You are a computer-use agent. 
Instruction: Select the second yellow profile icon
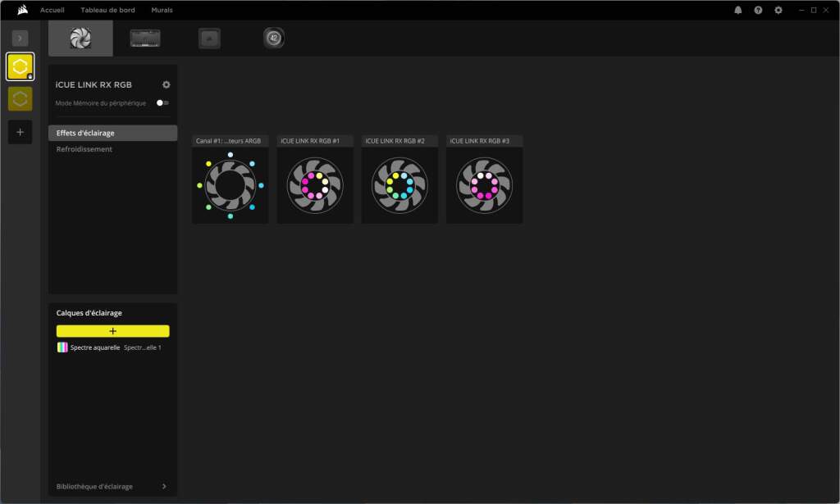[x=20, y=99]
